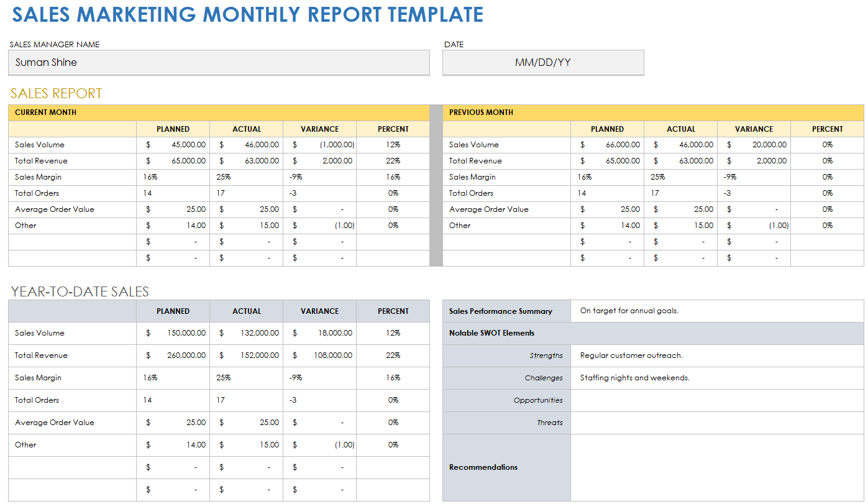Click the 20,000.00 variance cell in Previous Month

(x=754, y=145)
